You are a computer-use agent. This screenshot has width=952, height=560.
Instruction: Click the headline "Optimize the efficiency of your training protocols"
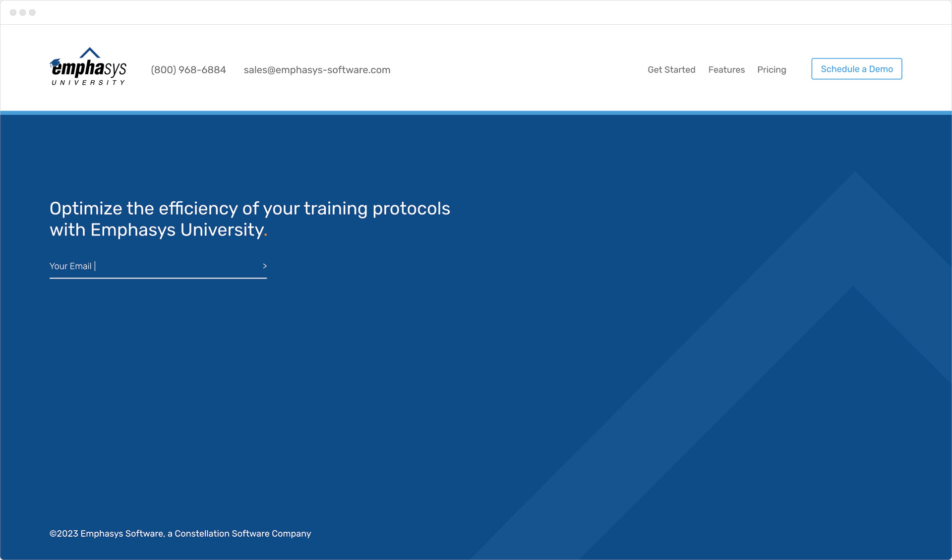click(250, 209)
